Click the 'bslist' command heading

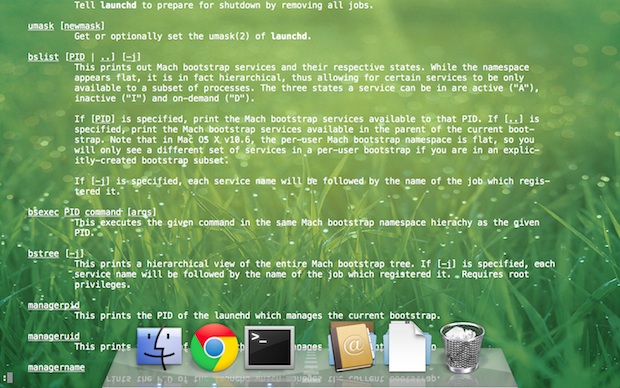pos(43,57)
